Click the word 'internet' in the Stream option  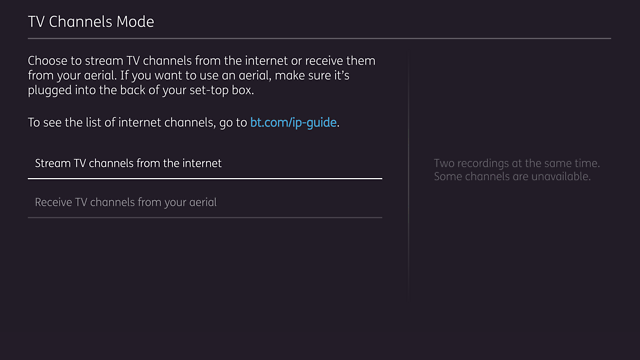(202, 163)
